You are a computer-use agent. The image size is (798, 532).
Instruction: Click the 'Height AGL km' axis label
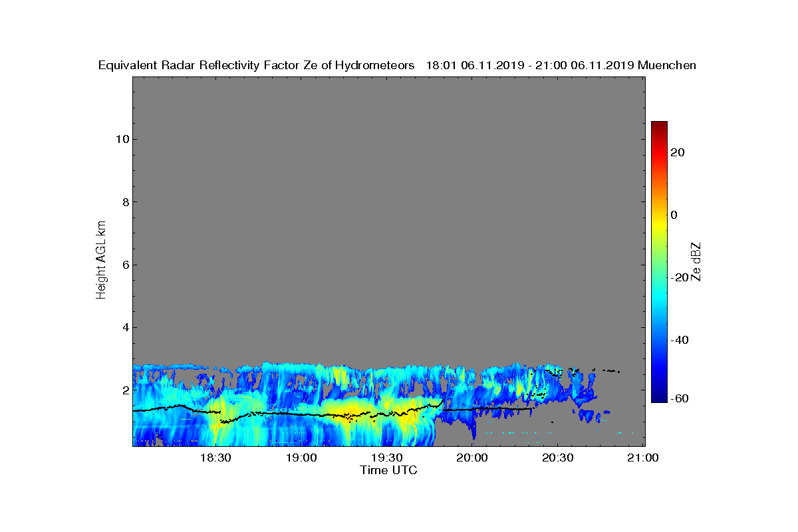point(101,261)
